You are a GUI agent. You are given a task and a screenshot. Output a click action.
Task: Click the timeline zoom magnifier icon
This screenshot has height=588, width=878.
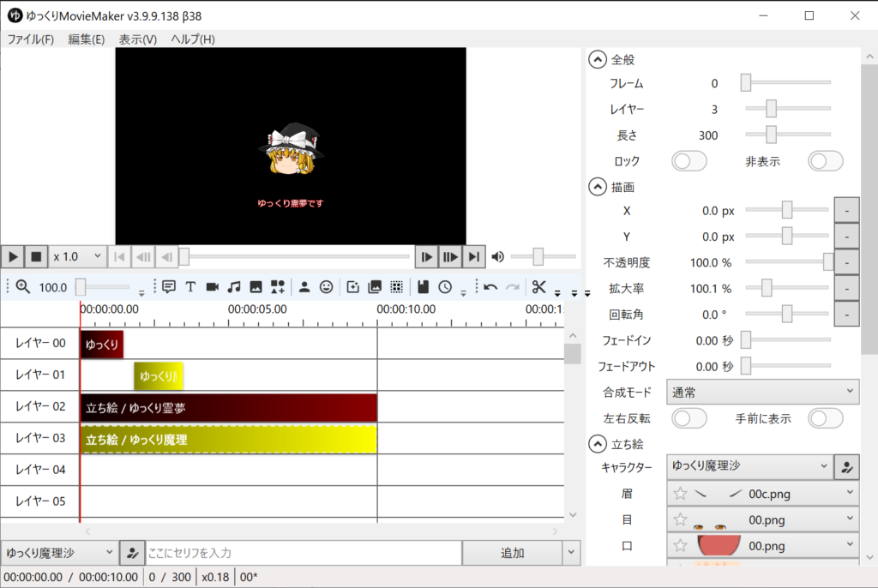[x=22, y=287]
